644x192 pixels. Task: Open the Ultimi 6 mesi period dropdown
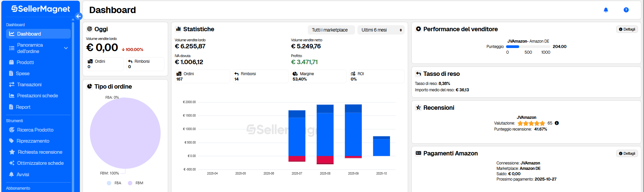click(x=381, y=30)
